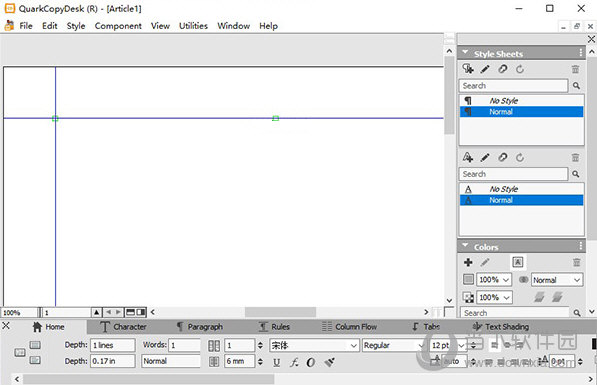Click the new character style sheet icon
Viewport: 597px width, 385px height.
point(468,157)
